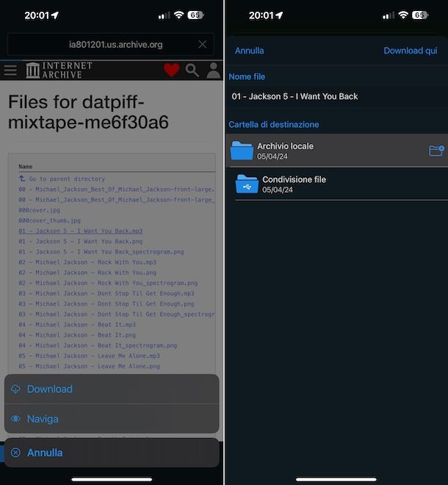The width and height of the screenshot is (448, 485).
Task: Tap battery indicator in right status bar
Action: point(419,15)
